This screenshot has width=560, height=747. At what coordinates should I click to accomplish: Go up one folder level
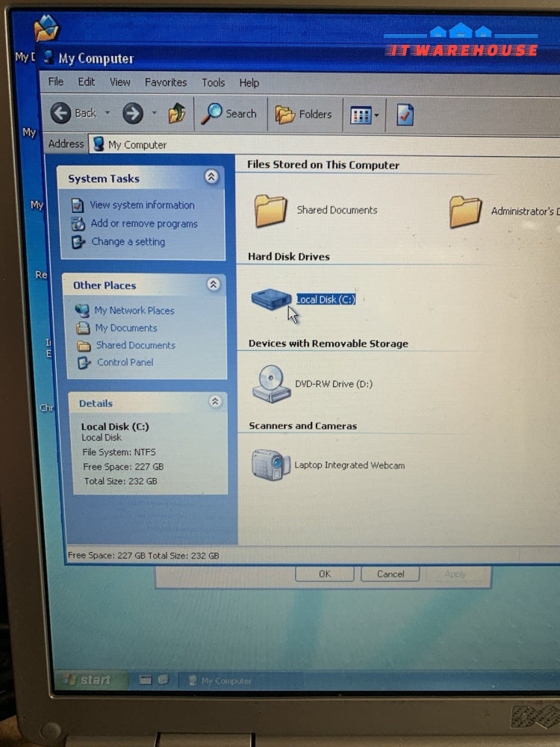tap(177, 114)
